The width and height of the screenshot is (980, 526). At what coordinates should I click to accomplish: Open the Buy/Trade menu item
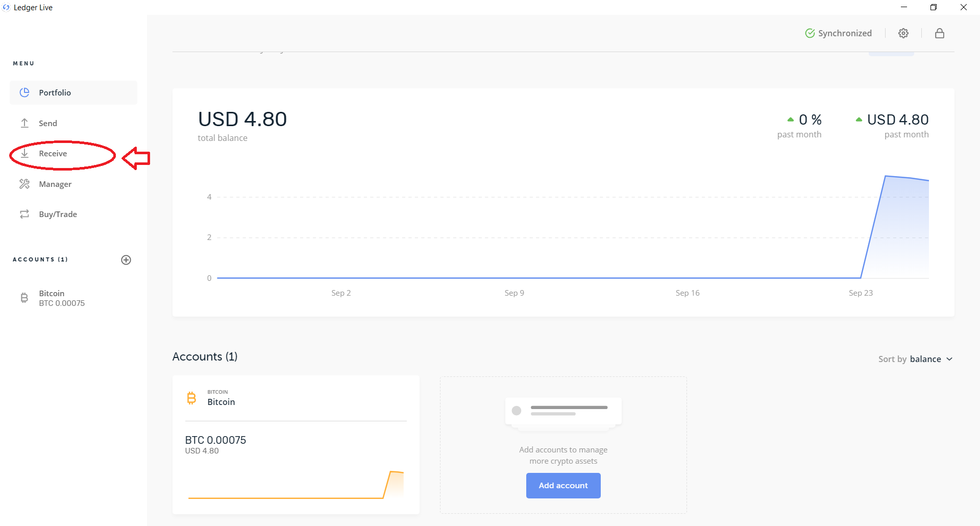(73, 214)
